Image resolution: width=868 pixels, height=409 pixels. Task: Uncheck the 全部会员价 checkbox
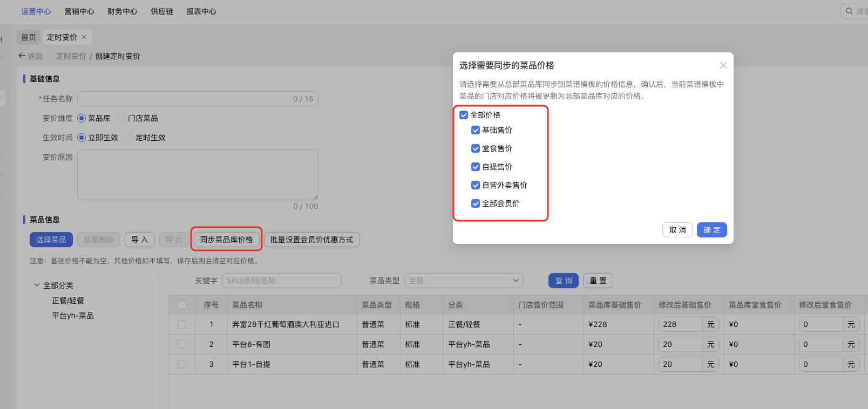(476, 203)
